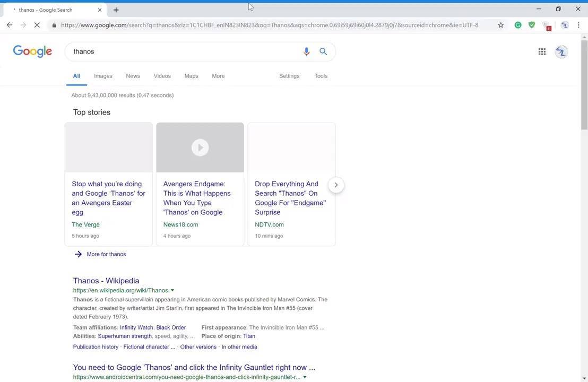
Task: Open the green shield extension icon
Action: (532, 25)
